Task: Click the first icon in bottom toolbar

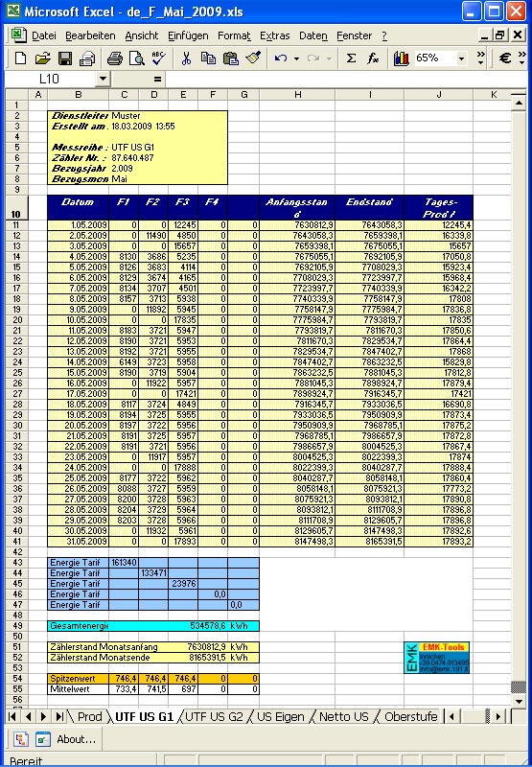Action: point(20,738)
